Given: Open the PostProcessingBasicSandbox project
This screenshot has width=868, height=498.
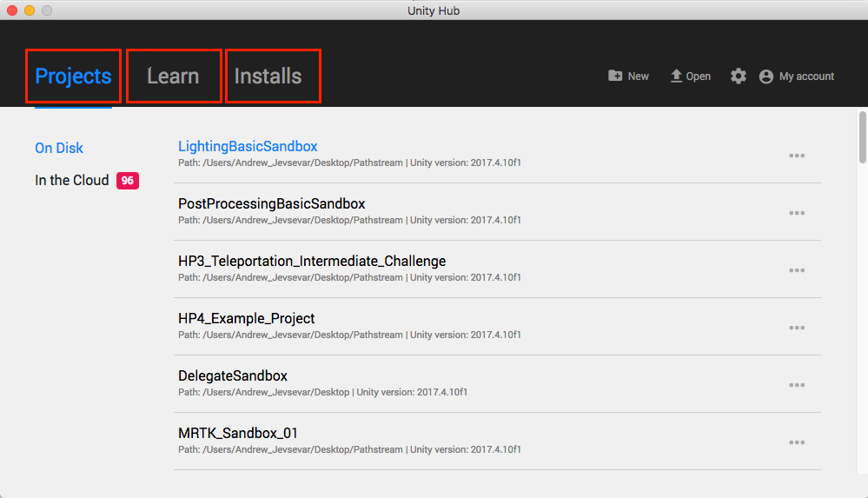Looking at the screenshot, I should [271, 204].
